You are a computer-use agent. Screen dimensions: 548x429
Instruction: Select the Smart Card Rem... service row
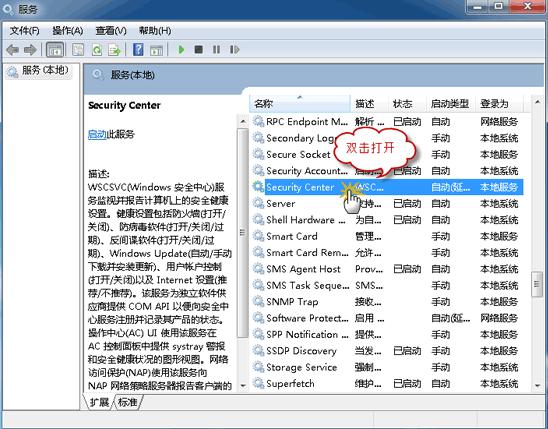coord(387,253)
